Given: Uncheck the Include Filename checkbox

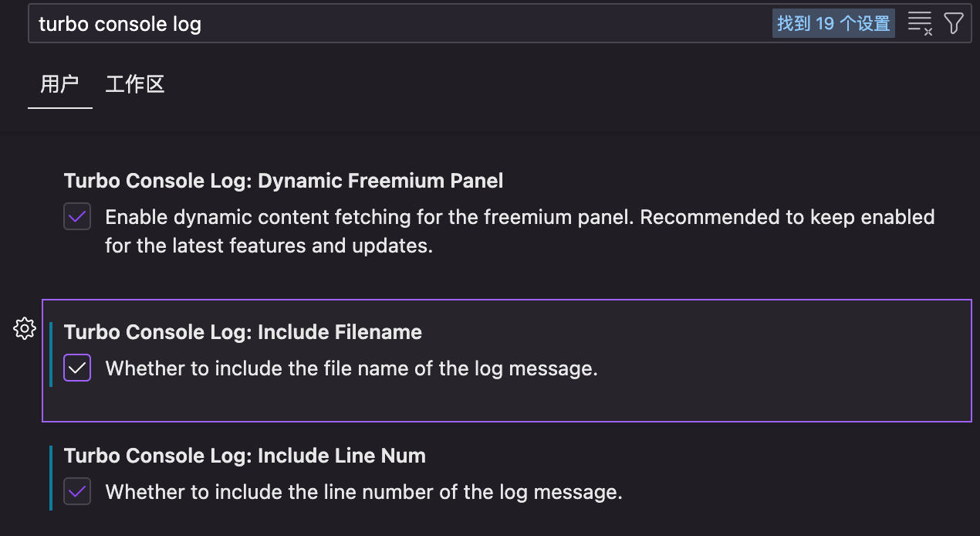Looking at the screenshot, I should click(77, 368).
